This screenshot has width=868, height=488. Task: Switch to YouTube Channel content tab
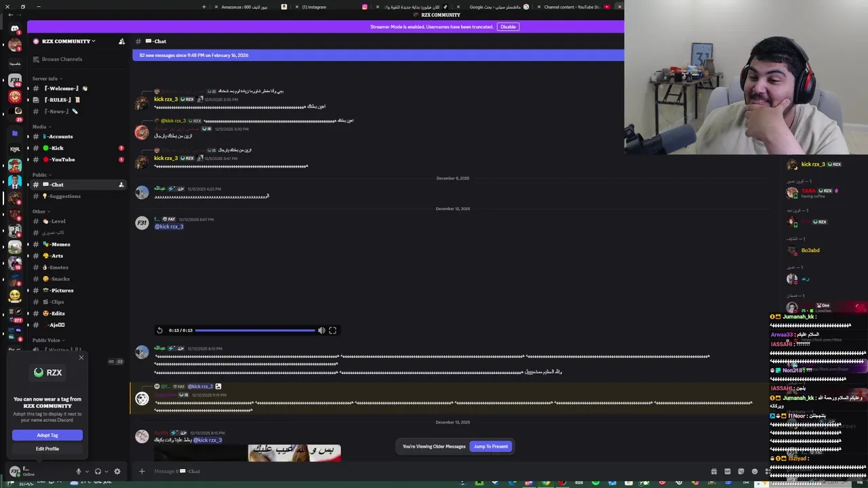pyautogui.click(x=576, y=7)
